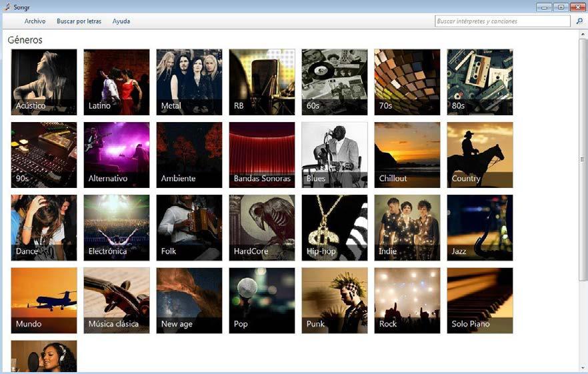Open the Latino genre tile

point(117,82)
